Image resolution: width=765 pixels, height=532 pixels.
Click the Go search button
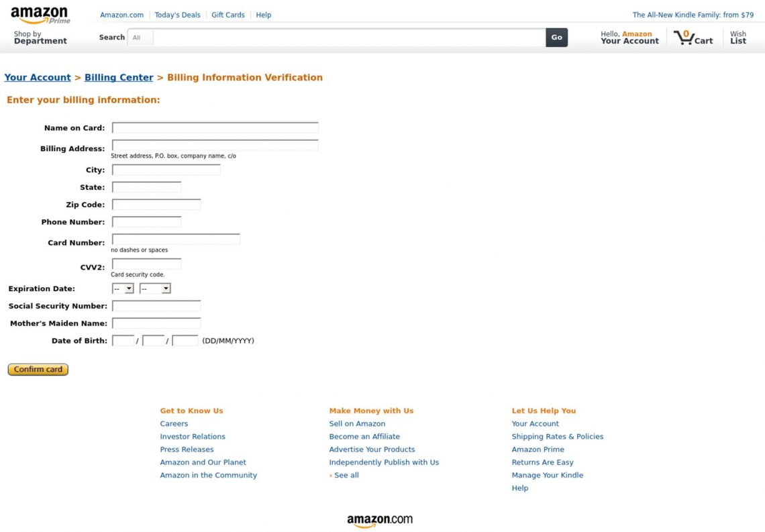tap(556, 38)
